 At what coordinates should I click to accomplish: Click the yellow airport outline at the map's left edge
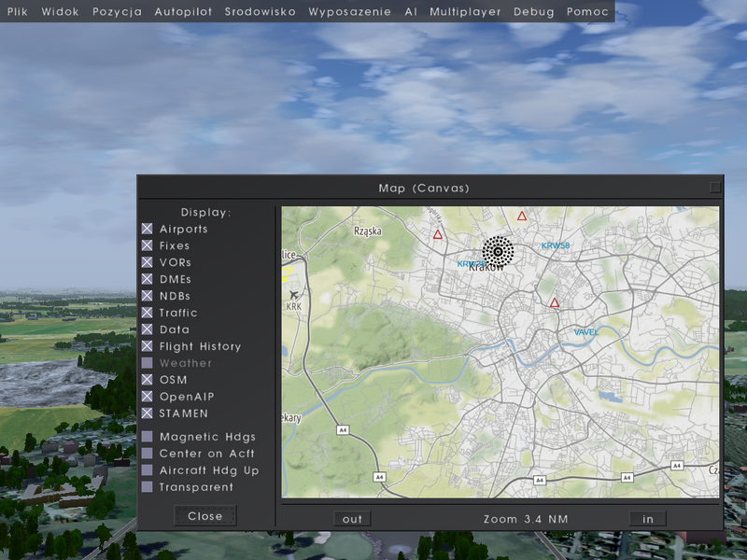tap(287, 273)
